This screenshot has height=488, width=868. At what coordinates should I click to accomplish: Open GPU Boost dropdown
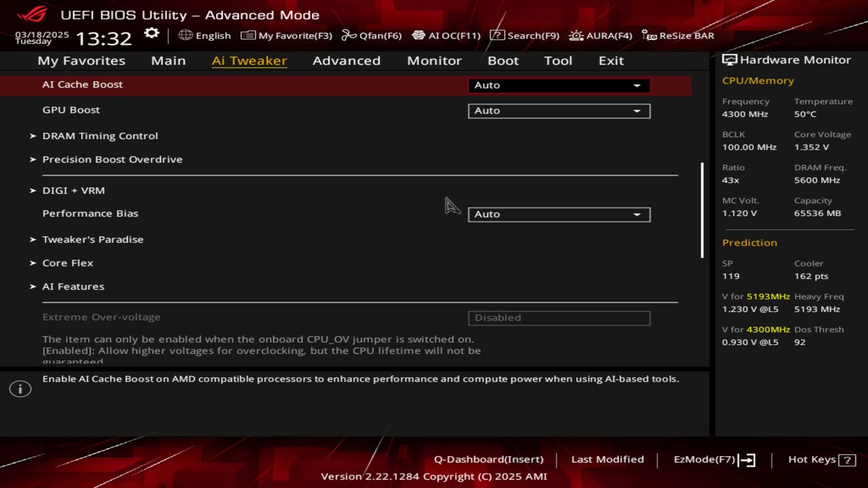559,110
